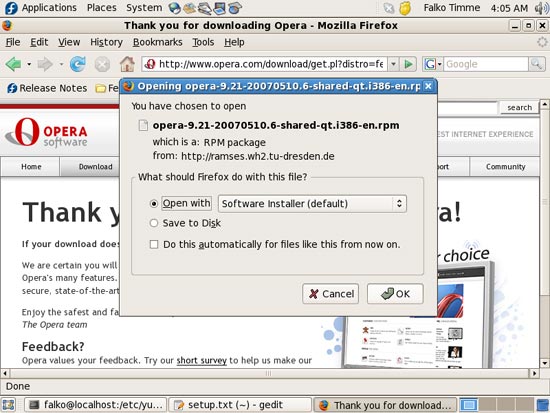550x413 pixels.
Task: Open the URL history dropdown
Action: pos(393,64)
